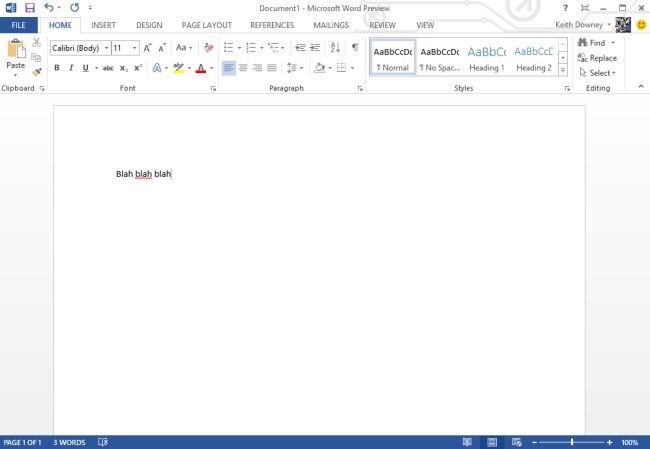This screenshot has width=650, height=449.
Task: Open proofing errors icon in status bar
Action: click(103, 442)
